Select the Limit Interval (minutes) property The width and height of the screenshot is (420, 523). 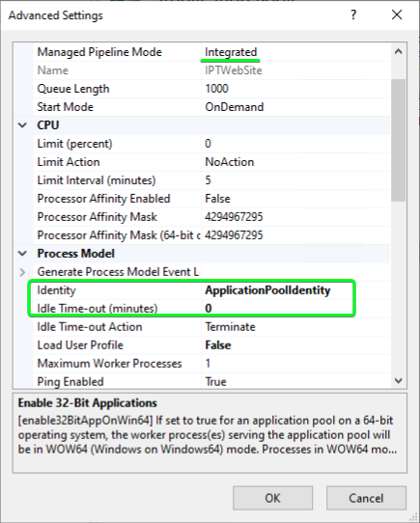click(x=97, y=180)
